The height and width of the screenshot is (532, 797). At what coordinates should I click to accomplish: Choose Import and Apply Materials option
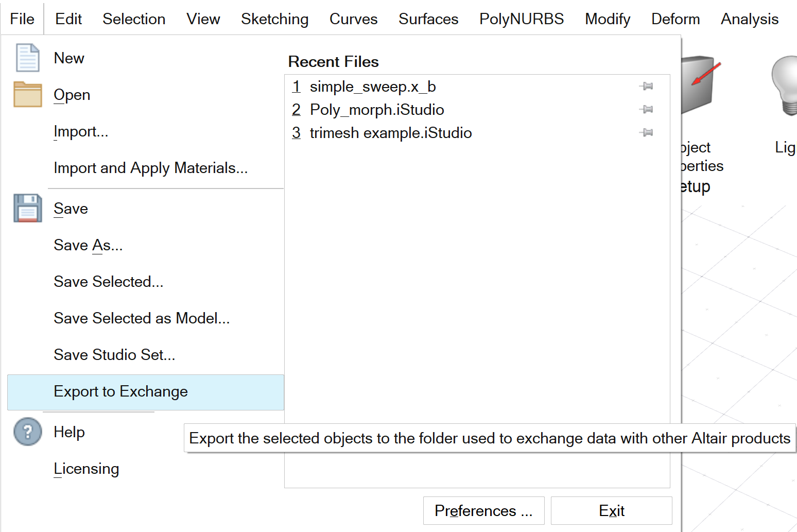[x=150, y=168]
